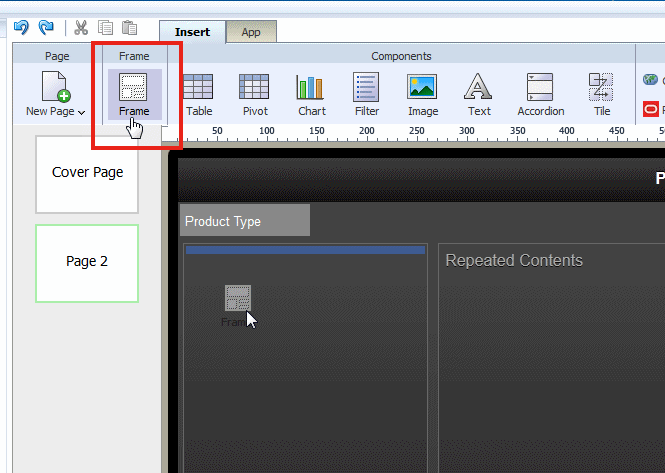Insert a Filter component
Viewport: 665px width, 473px height.
click(x=366, y=94)
